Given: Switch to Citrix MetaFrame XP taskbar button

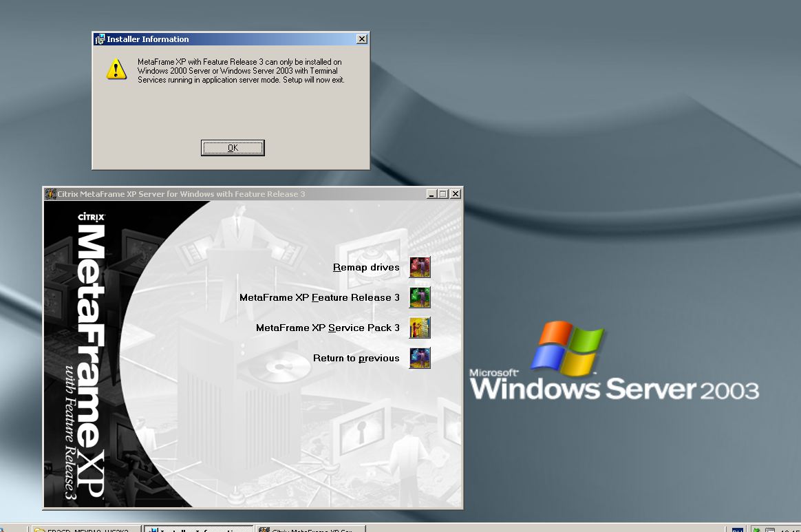Looking at the screenshot, I should click(311, 529).
